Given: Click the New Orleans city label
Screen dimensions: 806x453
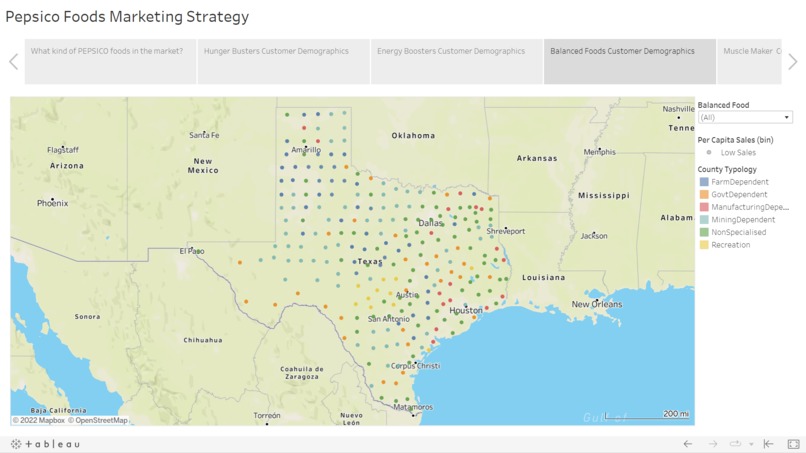Looking at the screenshot, I should click(597, 304).
